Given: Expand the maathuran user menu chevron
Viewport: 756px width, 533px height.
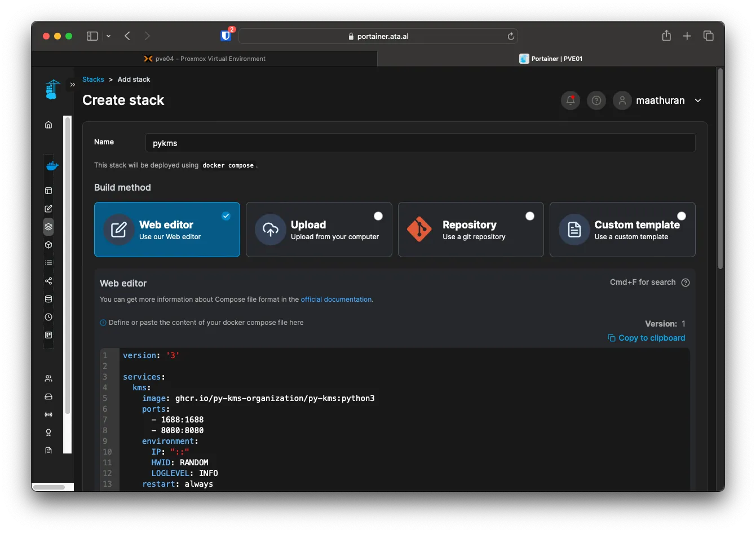Looking at the screenshot, I should [698, 100].
